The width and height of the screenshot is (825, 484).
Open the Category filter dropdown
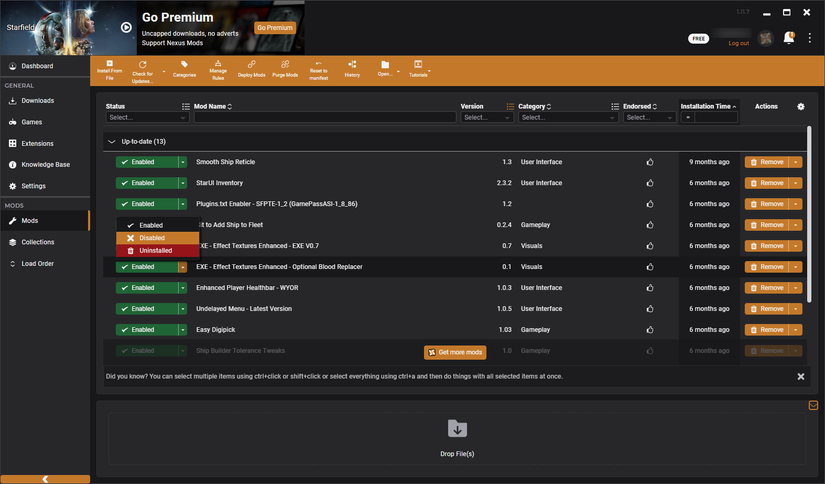pyautogui.click(x=567, y=118)
